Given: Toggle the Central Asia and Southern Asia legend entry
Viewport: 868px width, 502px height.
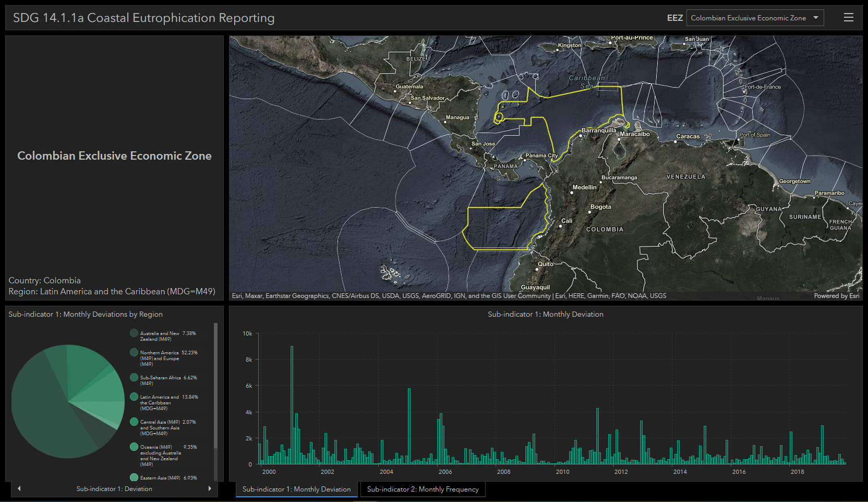Looking at the screenshot, I should tap(134, 422).
